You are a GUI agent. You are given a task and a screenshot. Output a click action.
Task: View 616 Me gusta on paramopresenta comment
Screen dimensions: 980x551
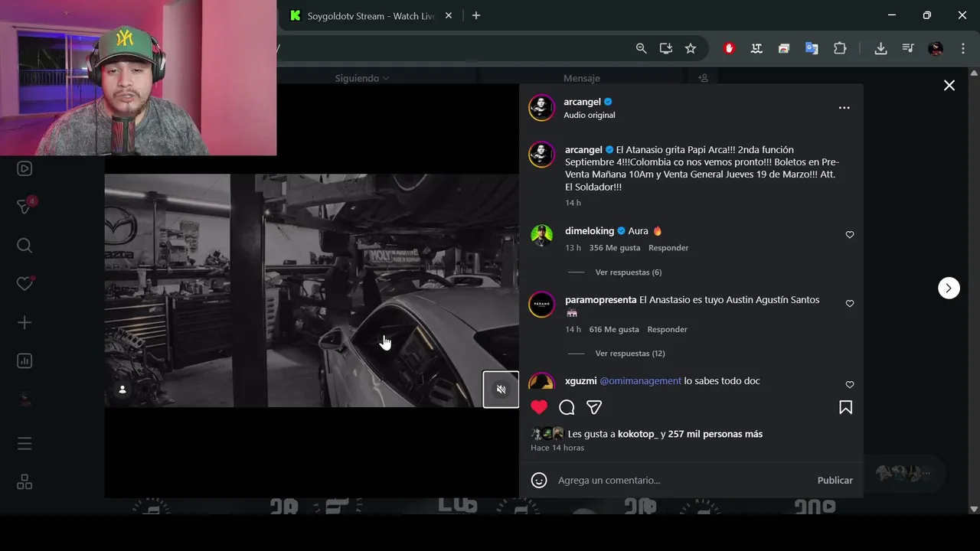[614, 329]
